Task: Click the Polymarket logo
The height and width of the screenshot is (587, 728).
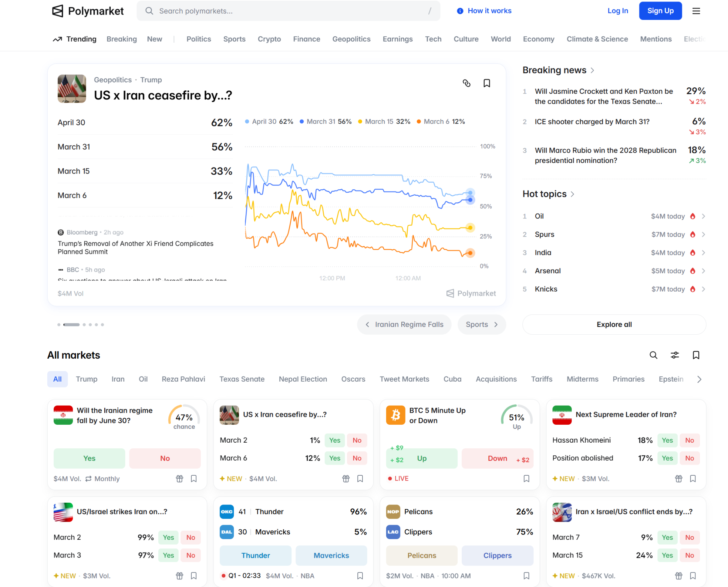Action: pyautogui.click(x=88, y=11)
